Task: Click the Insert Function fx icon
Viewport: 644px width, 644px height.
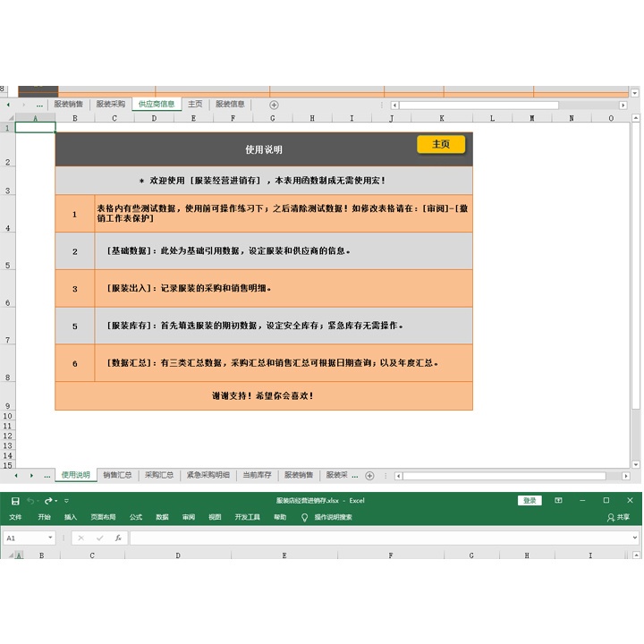Action: point(118,538)
